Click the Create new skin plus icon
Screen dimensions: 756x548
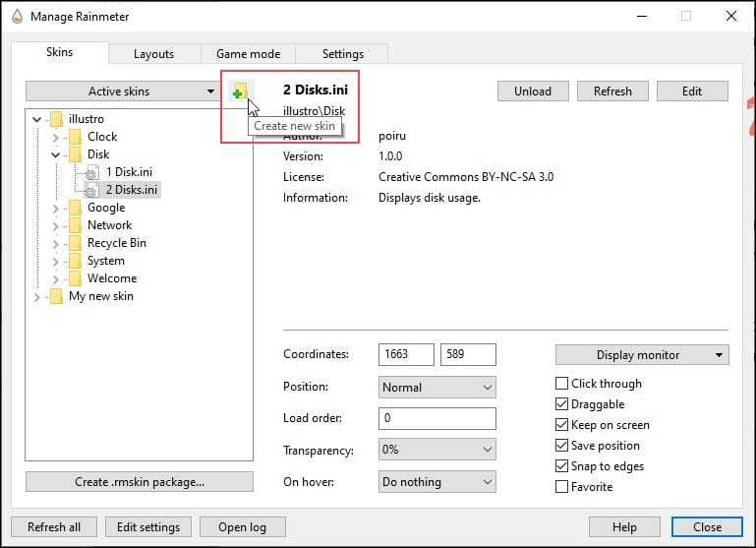[x=239, y=91]
